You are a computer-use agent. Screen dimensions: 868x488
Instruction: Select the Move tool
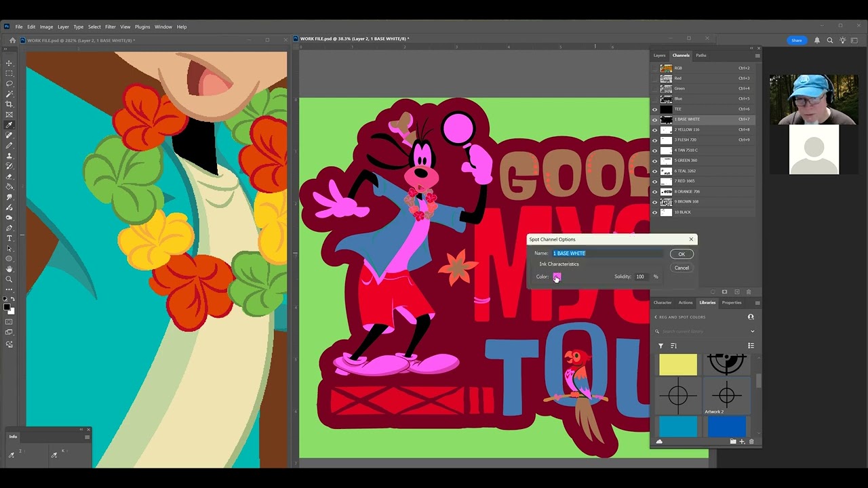(x=9, y=63)
